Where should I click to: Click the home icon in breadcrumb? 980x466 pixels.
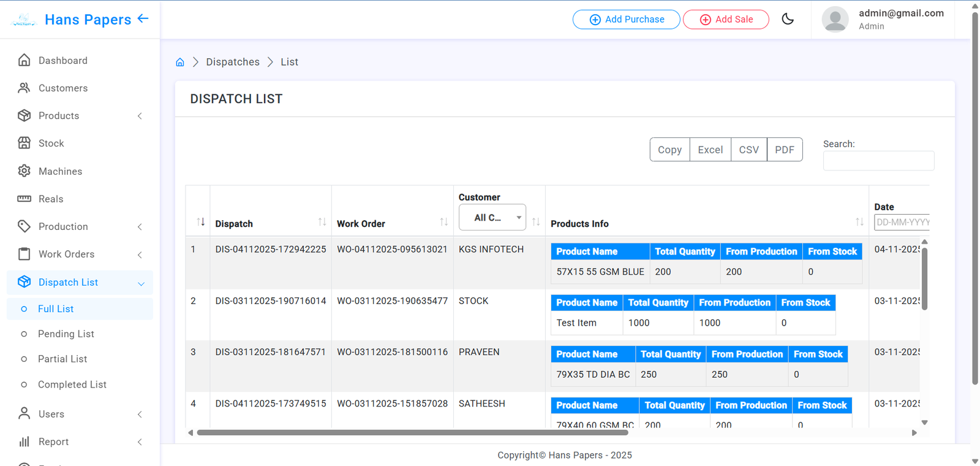point(180,62)
